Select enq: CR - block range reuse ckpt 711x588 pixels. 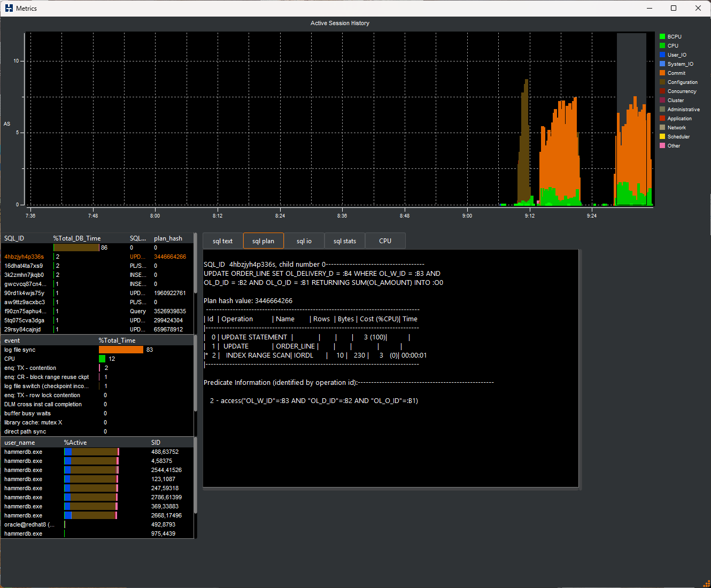point(97,377)
